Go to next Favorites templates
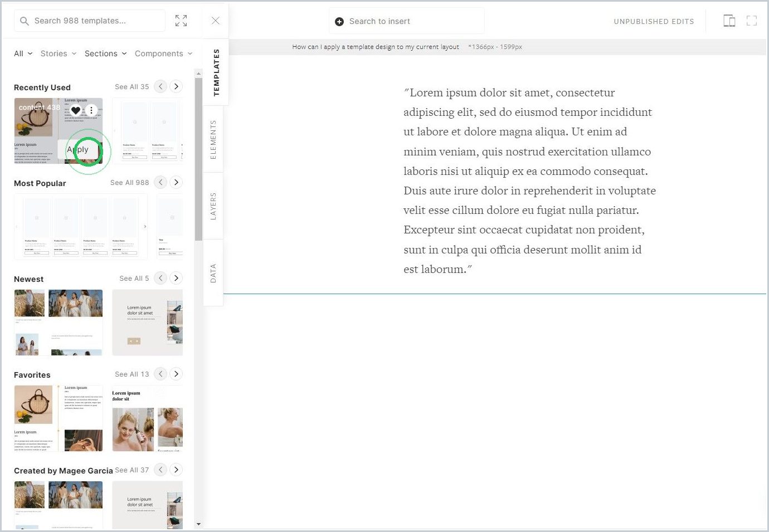Image resolution: width=769 pixels, height=532 pixels. (176, 374)
